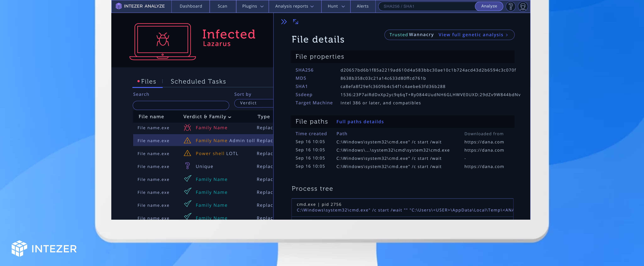Open the Plugins dropdown
644x266 pixels.
(252, 6)
